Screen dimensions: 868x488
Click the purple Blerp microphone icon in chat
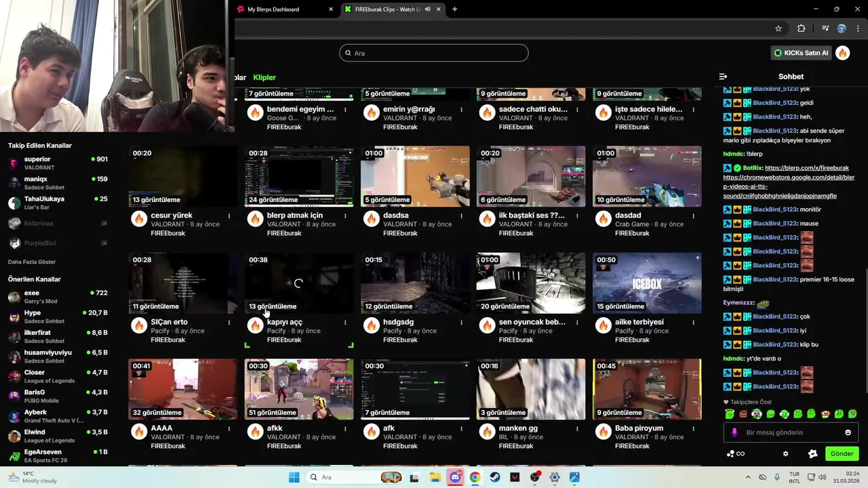735,432
